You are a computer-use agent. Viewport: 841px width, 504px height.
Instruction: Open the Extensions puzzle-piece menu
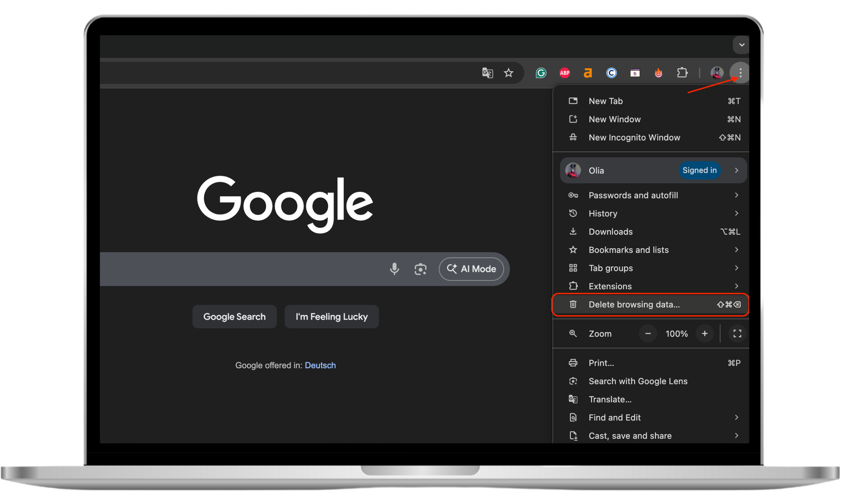pyautogui.click(x=683, y=73)
